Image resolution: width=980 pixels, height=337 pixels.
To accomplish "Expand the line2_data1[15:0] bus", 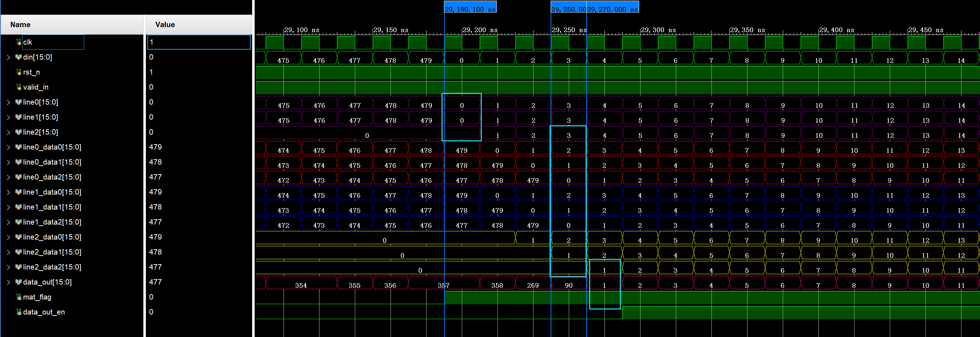I will click(8, 252).
